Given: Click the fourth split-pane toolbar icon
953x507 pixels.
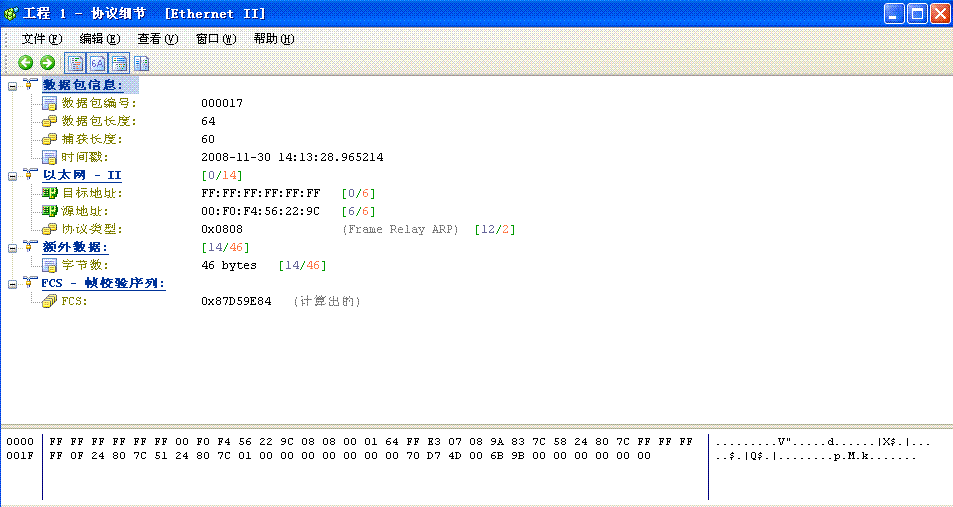Looking at the screenshot, I should tap(142, 63).
